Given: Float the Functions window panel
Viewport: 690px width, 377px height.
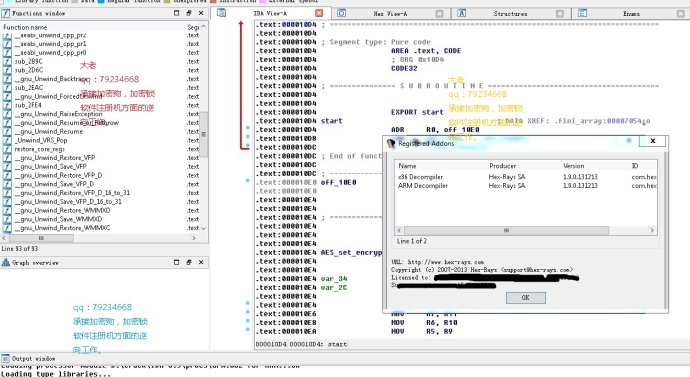Looking at the screenshot, I should pyautogui.click(x=189, y=13).
